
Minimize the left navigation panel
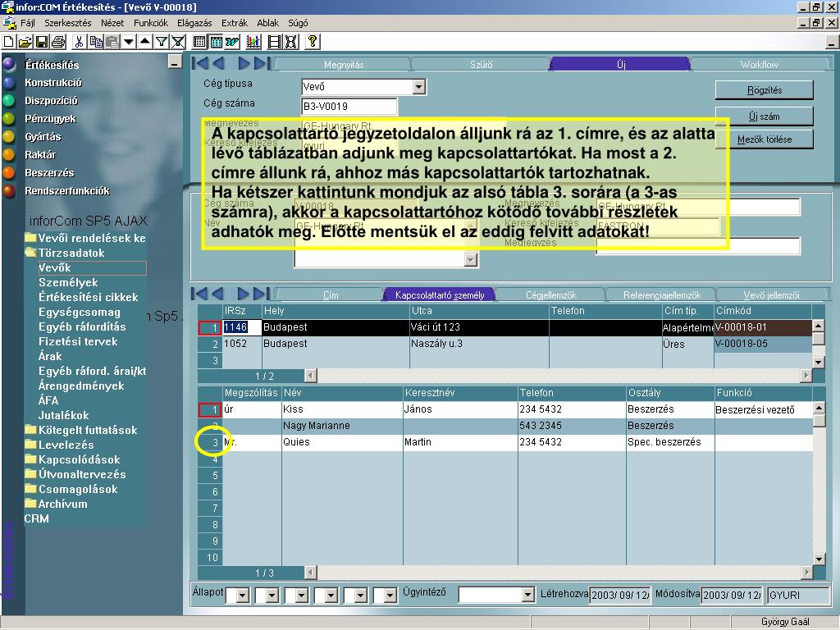coord(175,62)
